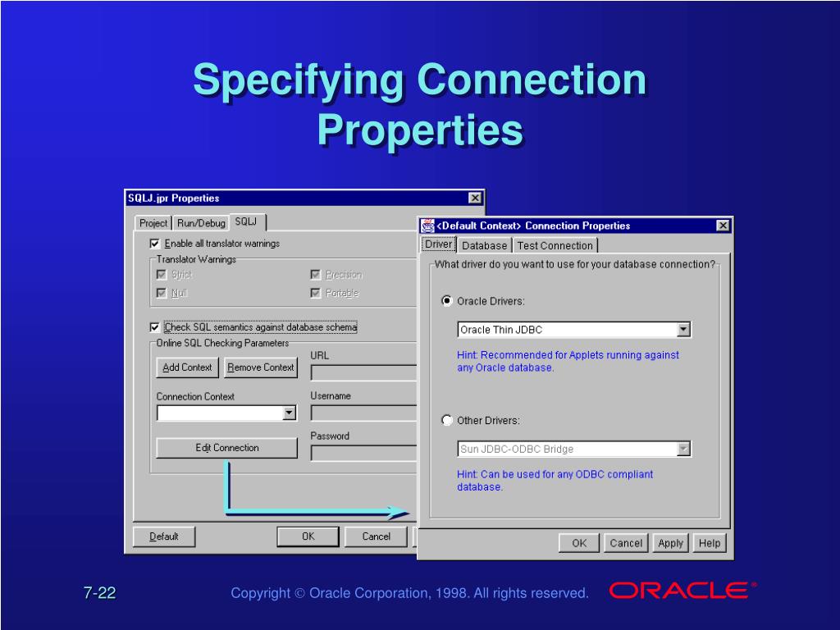Toggle the Precision warning checkbox
This screenshot has width=840, height=630.
coord(316,275)
